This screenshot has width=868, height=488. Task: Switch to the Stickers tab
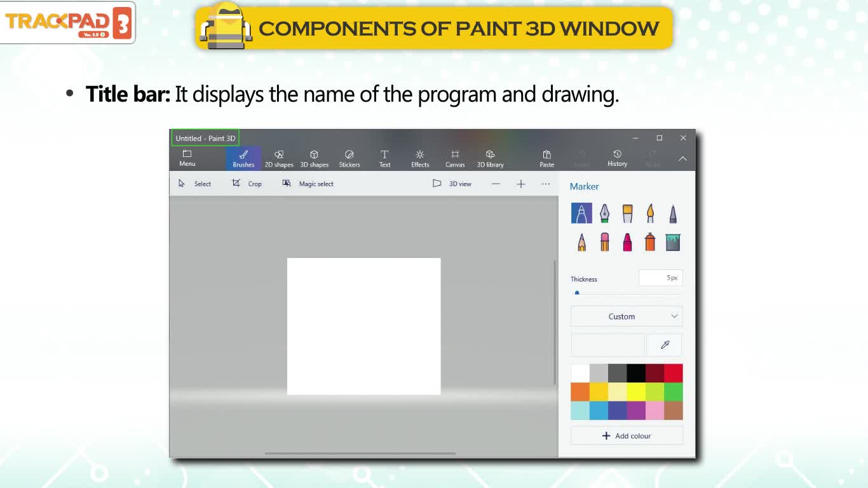(x=349, y=158)
